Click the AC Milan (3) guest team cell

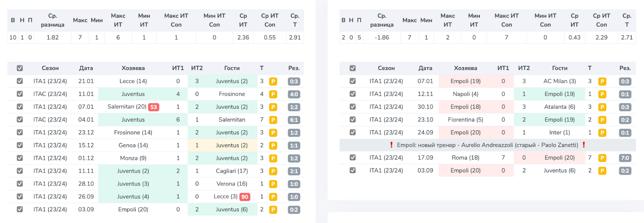[559, 81]
